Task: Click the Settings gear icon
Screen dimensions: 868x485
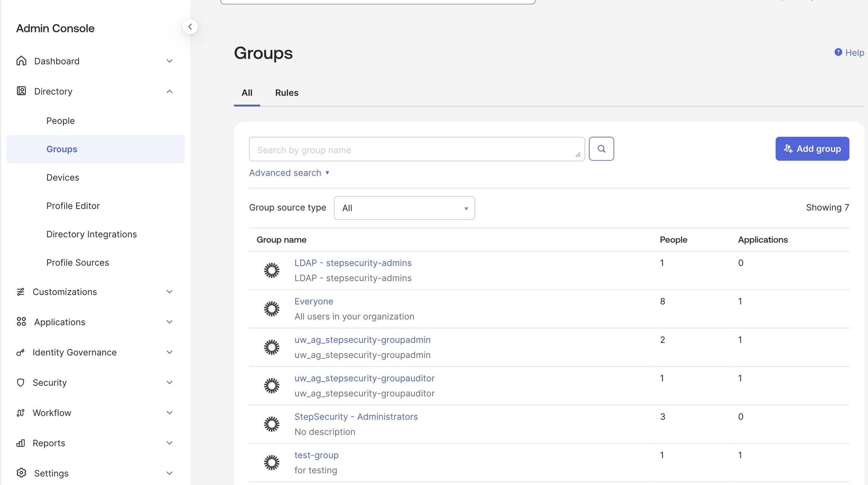Action: (x=21, y=473)
